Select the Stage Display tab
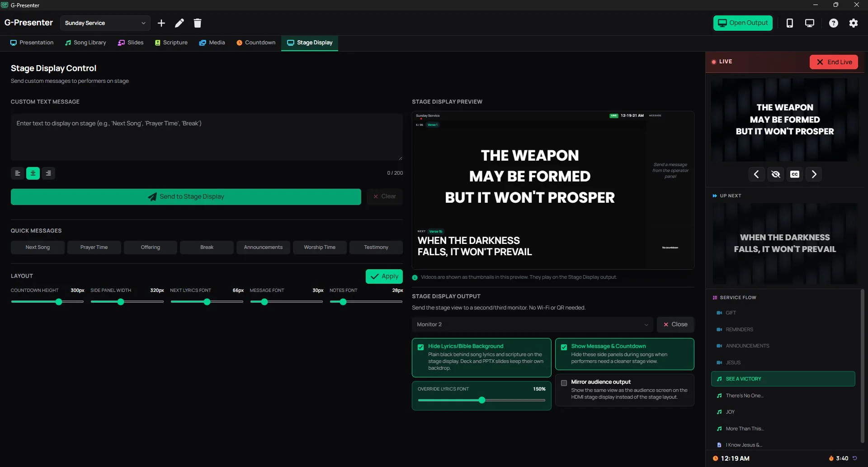This screenshot has width=868, height=467. [x=310, y=43]
